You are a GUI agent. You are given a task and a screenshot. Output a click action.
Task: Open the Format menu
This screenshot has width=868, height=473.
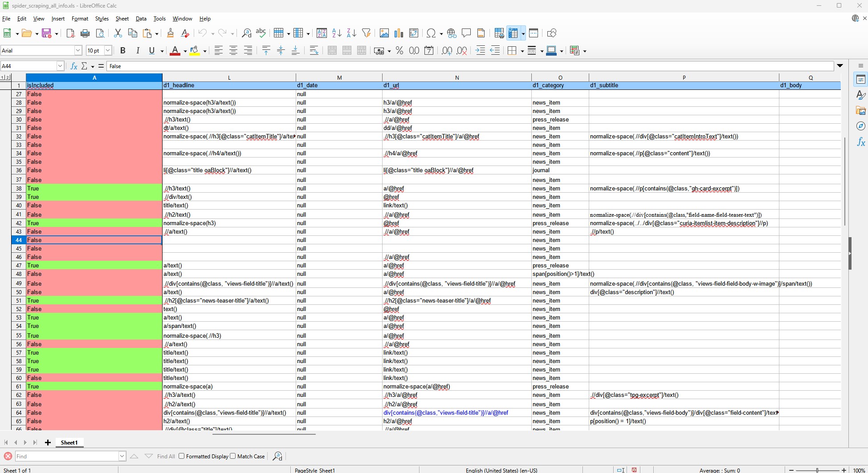coord(80,19)
